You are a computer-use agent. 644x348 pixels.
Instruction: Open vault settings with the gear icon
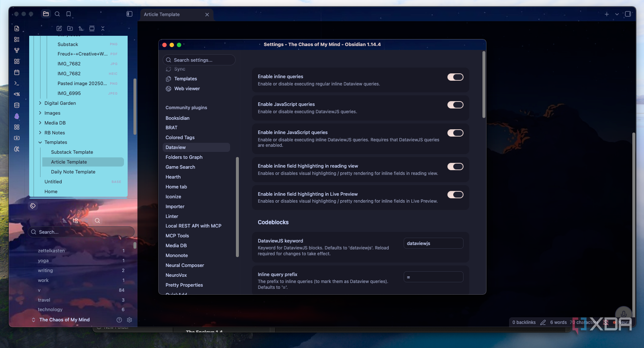[x=129, y=320]
